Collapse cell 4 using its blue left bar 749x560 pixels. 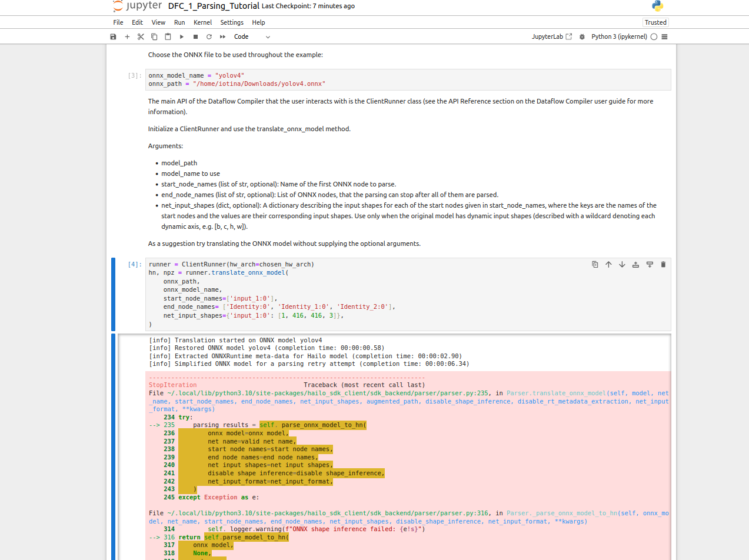(114, 294)
